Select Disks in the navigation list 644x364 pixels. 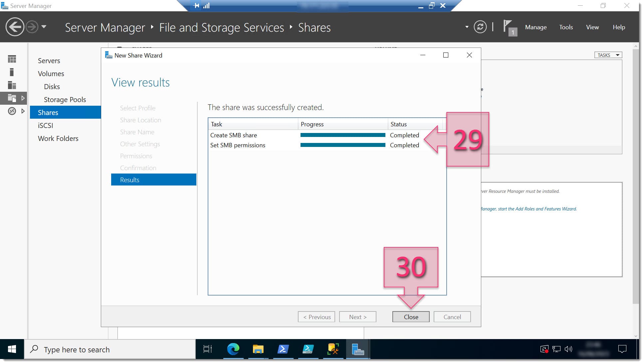(x=52, y=87)
